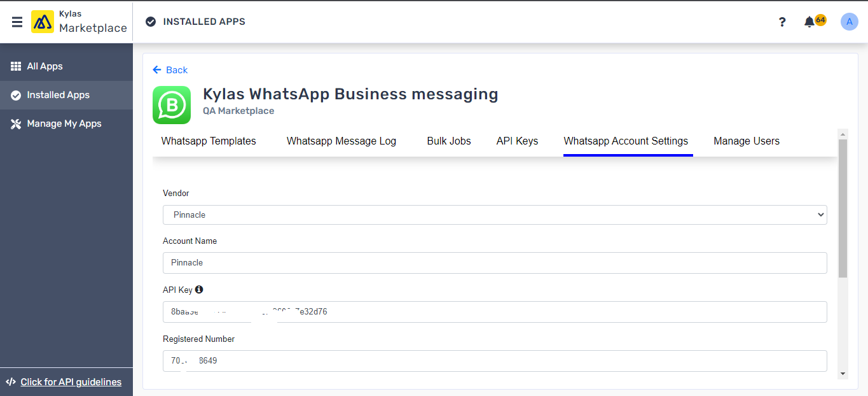Open the API Keys tab
This screenshot has height=396, width=868.
[x=517, y=141]
